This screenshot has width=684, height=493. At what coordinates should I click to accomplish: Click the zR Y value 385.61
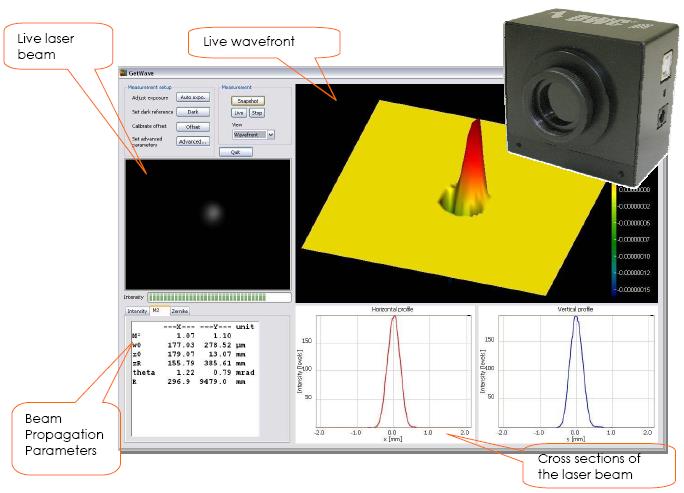[217, 363]
